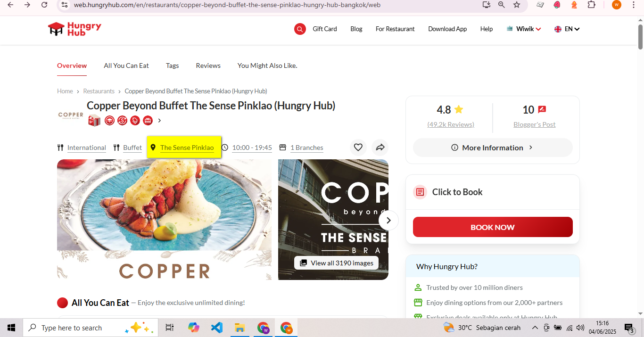Viewport: 644px width, 337px height.
Task: Share the restaurant using the arrow icon
Action: 380,148
